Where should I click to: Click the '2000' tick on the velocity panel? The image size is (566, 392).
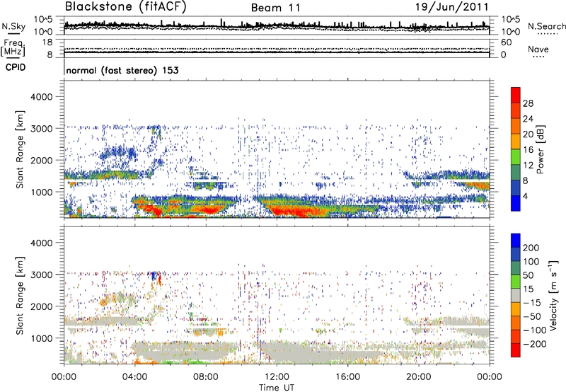(x=42, y=306)
